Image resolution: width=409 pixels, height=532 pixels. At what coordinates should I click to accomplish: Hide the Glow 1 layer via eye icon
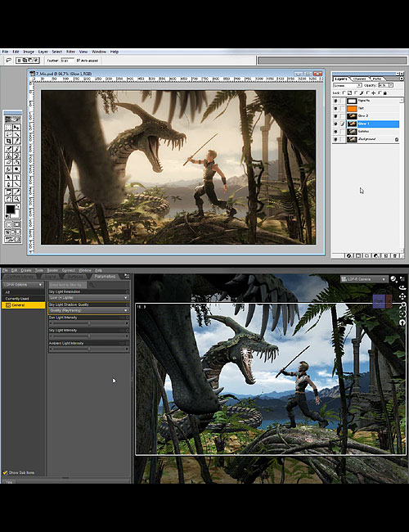point(335,124)
